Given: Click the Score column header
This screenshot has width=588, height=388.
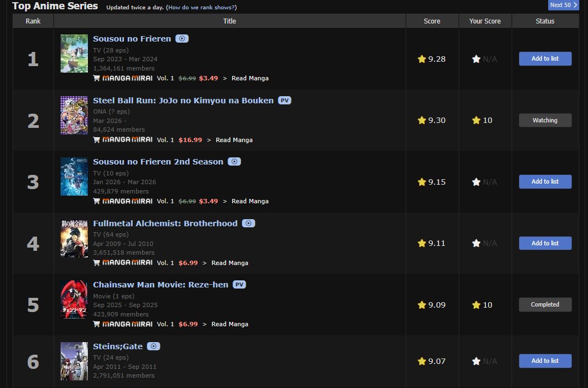Looking at the screenshot, I should click(x=432, y=21).
